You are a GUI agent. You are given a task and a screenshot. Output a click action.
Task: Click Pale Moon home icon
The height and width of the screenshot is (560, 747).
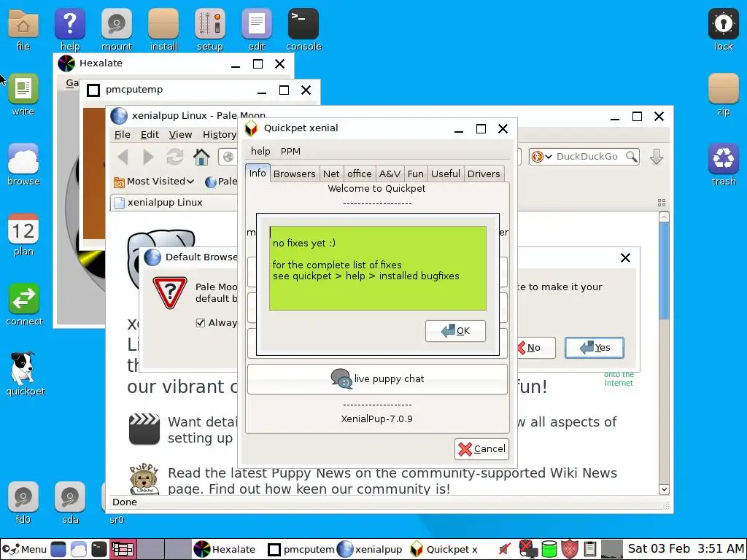[201, 157]
